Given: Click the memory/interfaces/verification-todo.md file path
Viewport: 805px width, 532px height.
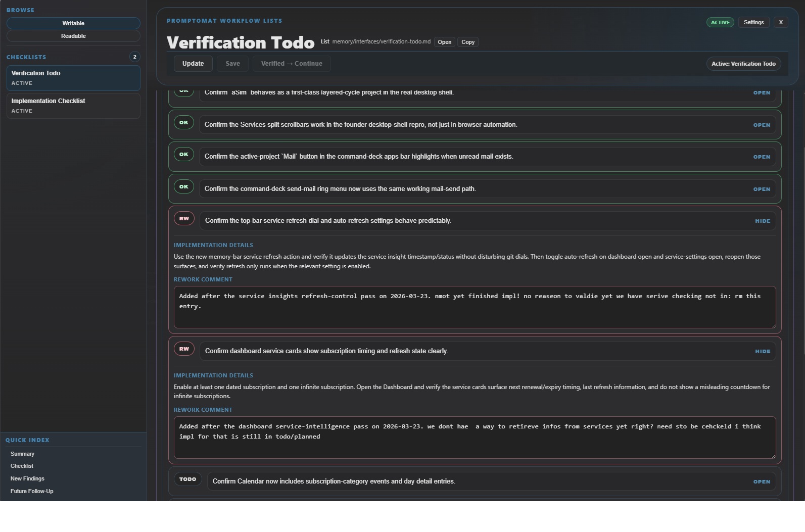Looking at the screenshot, I should click(x=381, y=41).
